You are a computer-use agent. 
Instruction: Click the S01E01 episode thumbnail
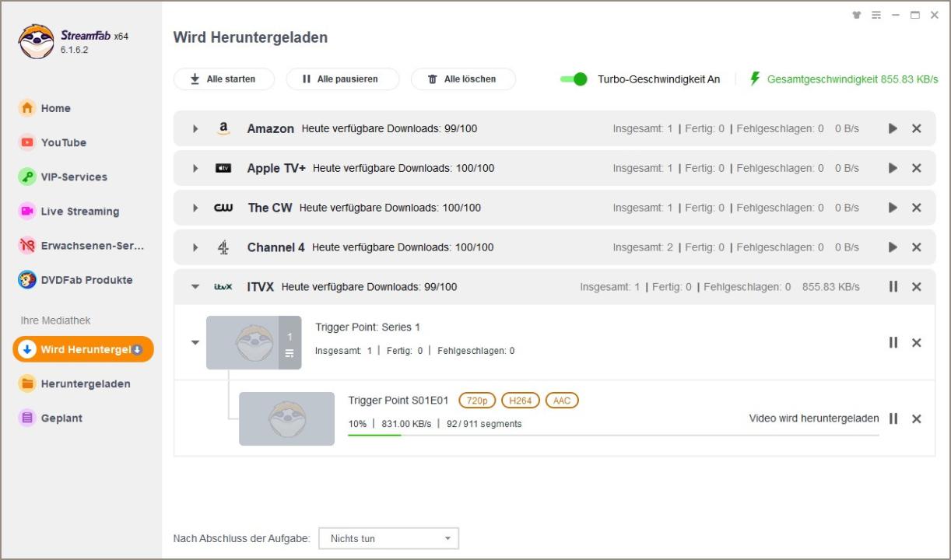pyautogui.click(x=286, y=418)
